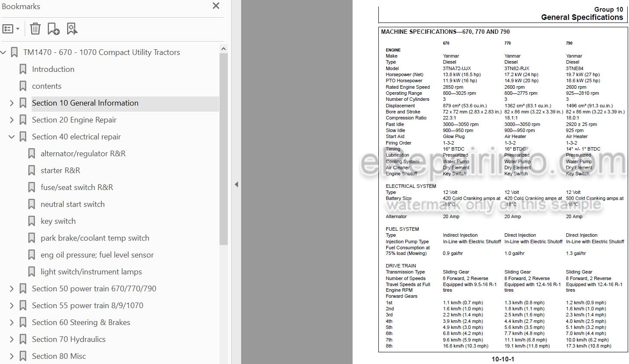Click the General Specifications page heading
Image resolution: width=629 pixels, height=364 pixels.
[582, 17]
